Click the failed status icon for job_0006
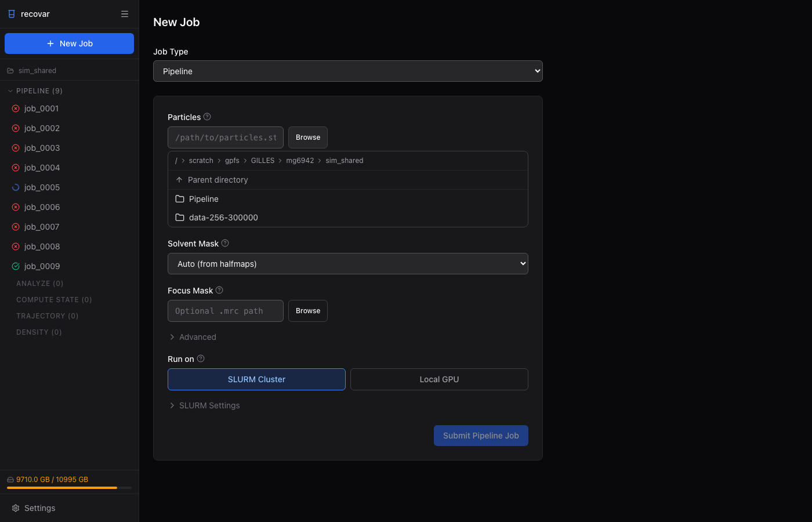 tap(16, 207)
